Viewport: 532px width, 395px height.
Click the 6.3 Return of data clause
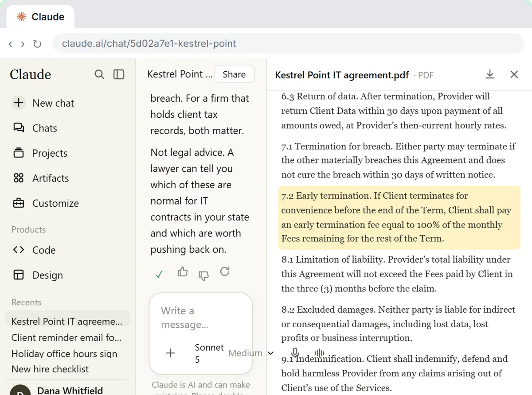point(394,111)
